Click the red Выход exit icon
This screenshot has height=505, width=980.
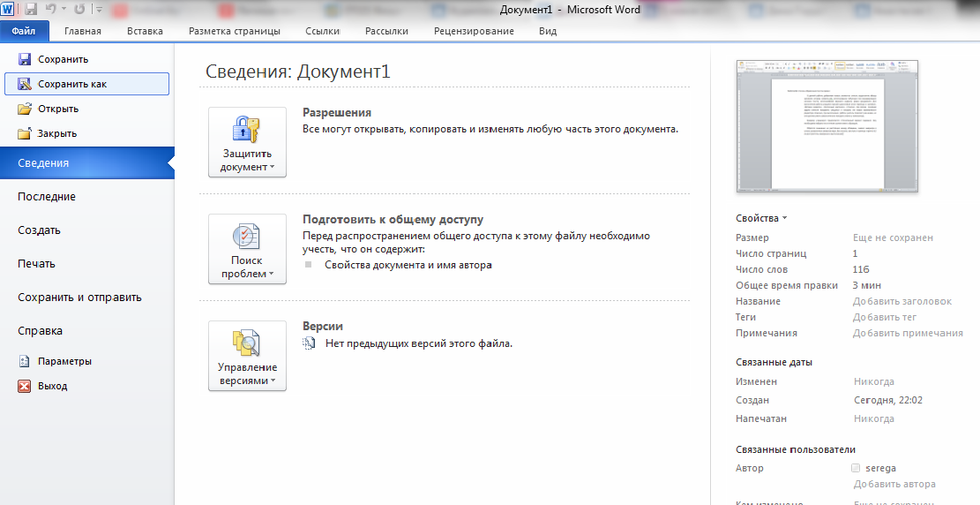coord(25,386)
